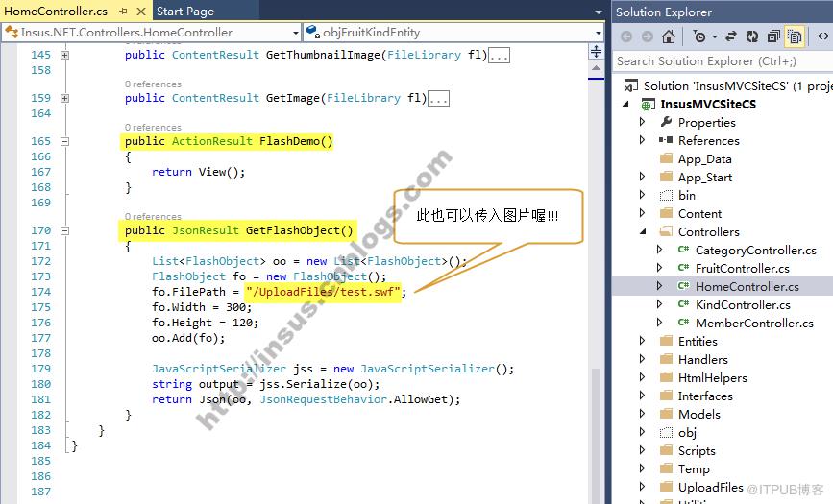Collapse the GetFlashObject method outline
833x504 pixels.
pos(64,231)
